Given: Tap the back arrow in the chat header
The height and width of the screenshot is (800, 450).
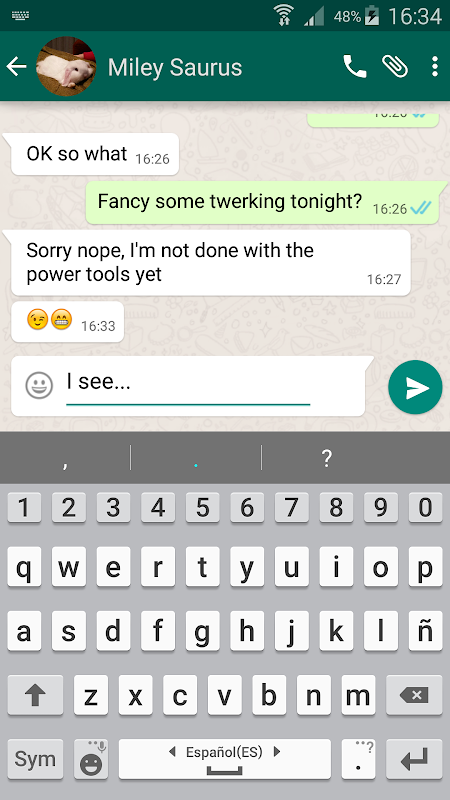Looking at the screenshot, I should (x=16, y=67).
